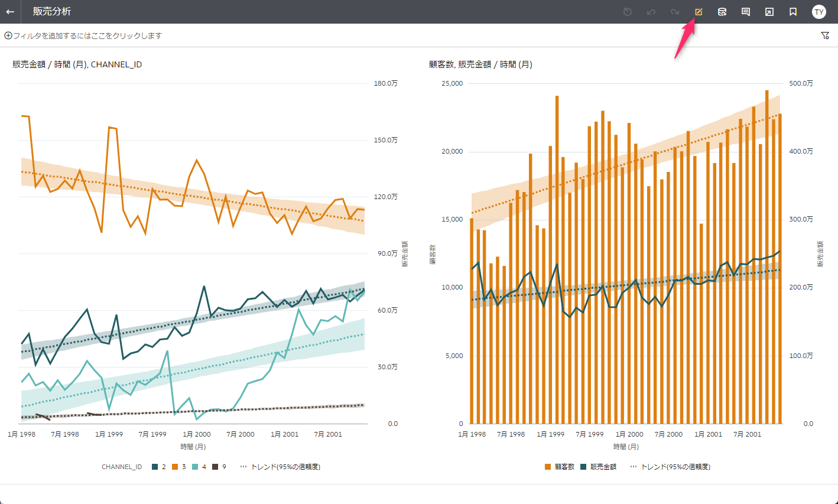Toggle the teal channel 4 legend entry
Screen dimensions: 838x504
pyautogui.click(x=199, y=467)
